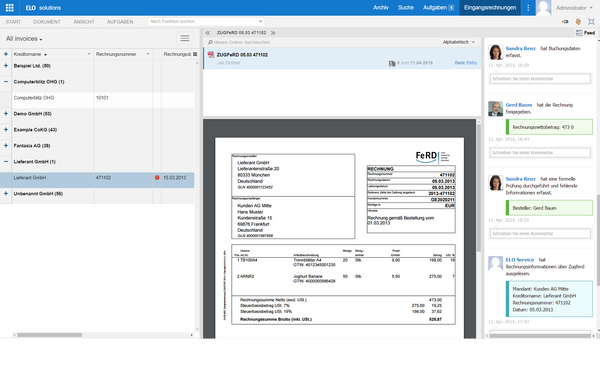Select the Lieferant GmbH 471102 row
Screen dimensions: 600x375
(97, 178)
